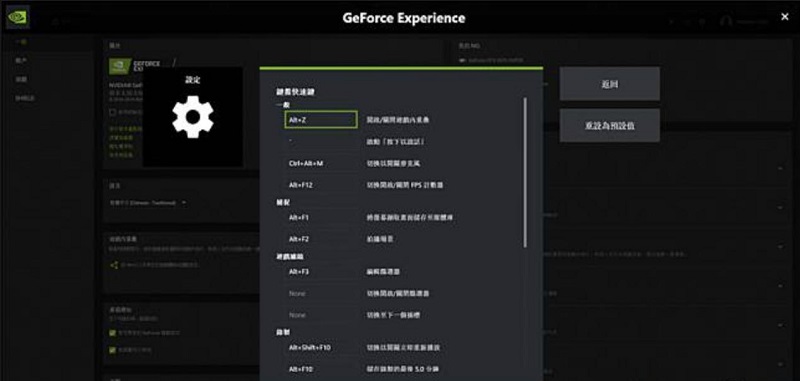Click SHIELD in the background sidebar
Viewport: 800px width, 381px height.
[24, 98]
